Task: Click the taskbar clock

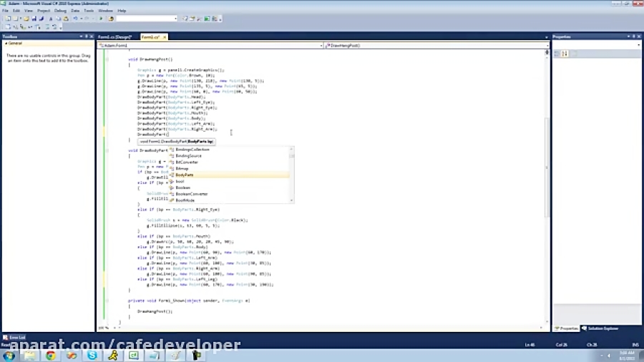Action: (x=627, y=356)
